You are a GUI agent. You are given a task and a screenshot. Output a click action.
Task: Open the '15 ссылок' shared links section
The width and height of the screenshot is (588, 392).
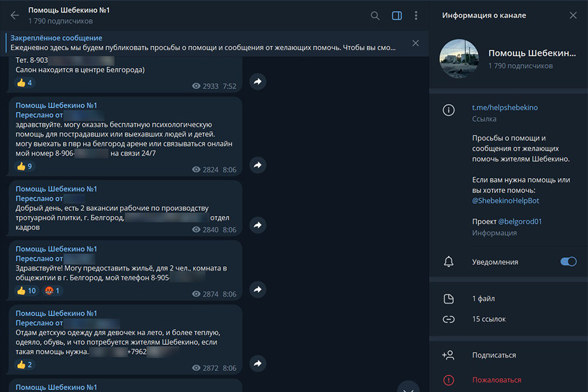click(489, 319)
